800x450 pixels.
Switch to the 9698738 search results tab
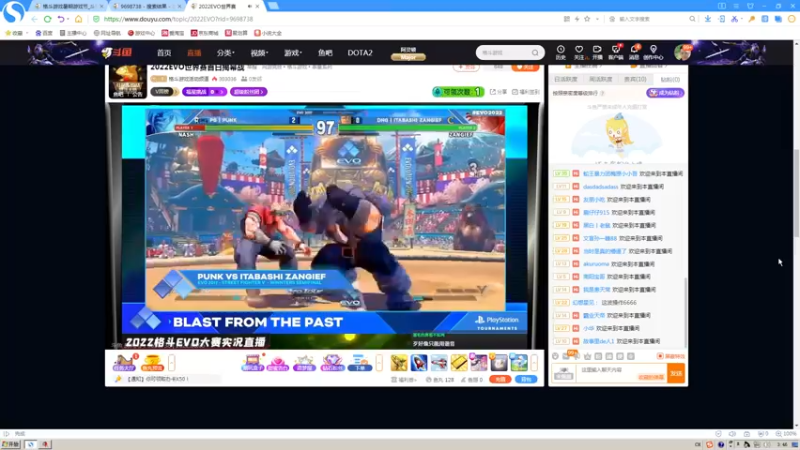click(146, 6)
